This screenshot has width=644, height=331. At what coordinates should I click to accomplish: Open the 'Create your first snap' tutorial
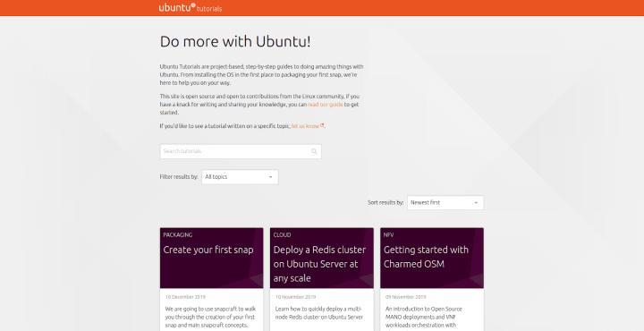[x=208, y=250]
